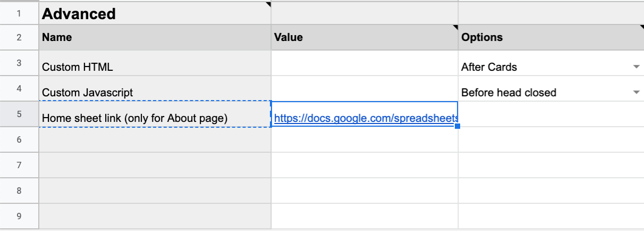Viewport: 644px width, 231px height.
Task: Click the empty Value cell for Custom Javascript
Action: click(x=365, y=88)
